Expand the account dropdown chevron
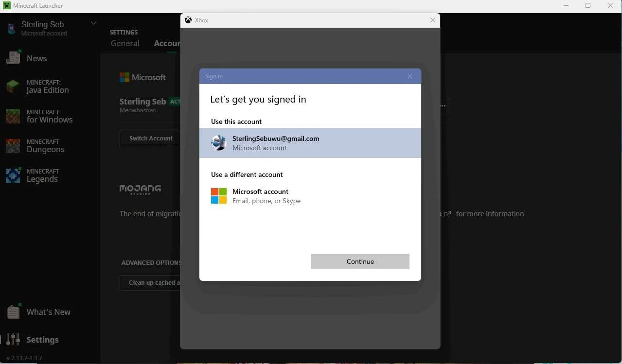This screenshot has width=622, height=364. [94, 23]
